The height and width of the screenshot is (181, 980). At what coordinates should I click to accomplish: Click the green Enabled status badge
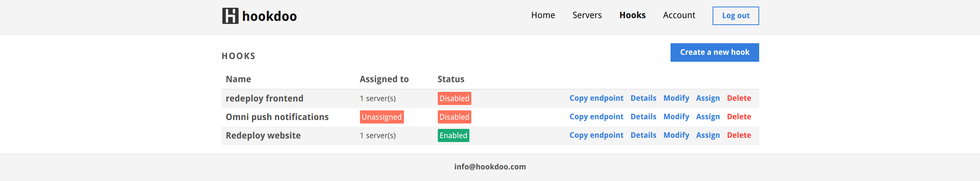[x=453, y=135]
